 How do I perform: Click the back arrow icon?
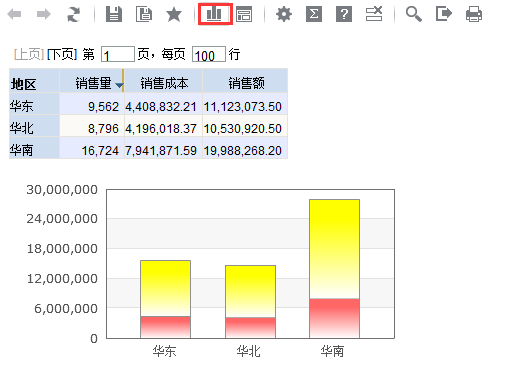[14, 14]
